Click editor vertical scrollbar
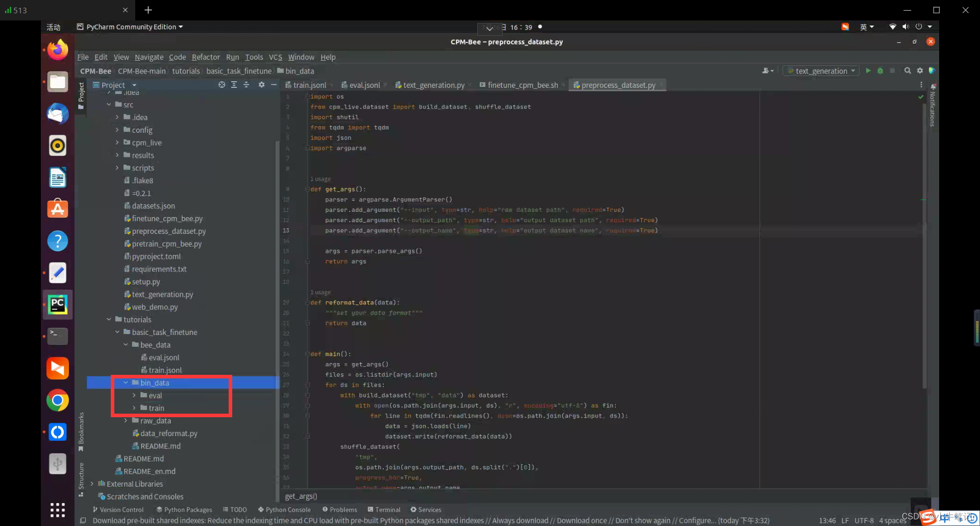Viewport: 980px width, 526px height. pos(924,245)
